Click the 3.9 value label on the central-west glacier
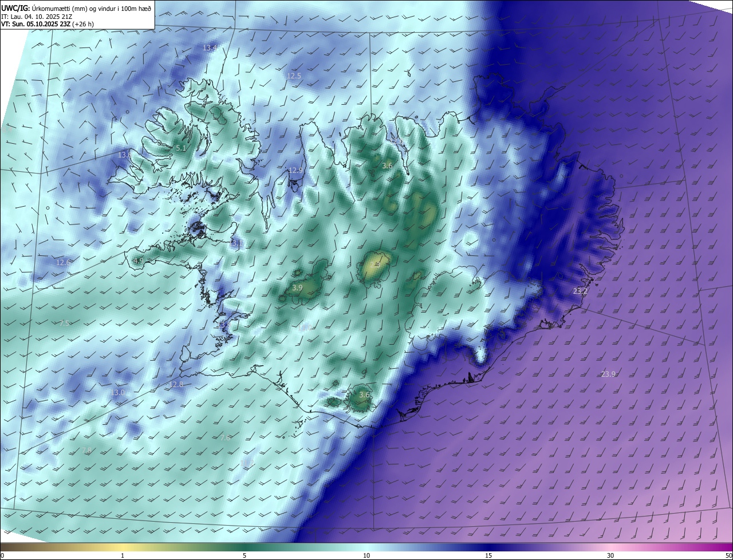The width and height of the screenshot is (733, 560). [297, 287]
